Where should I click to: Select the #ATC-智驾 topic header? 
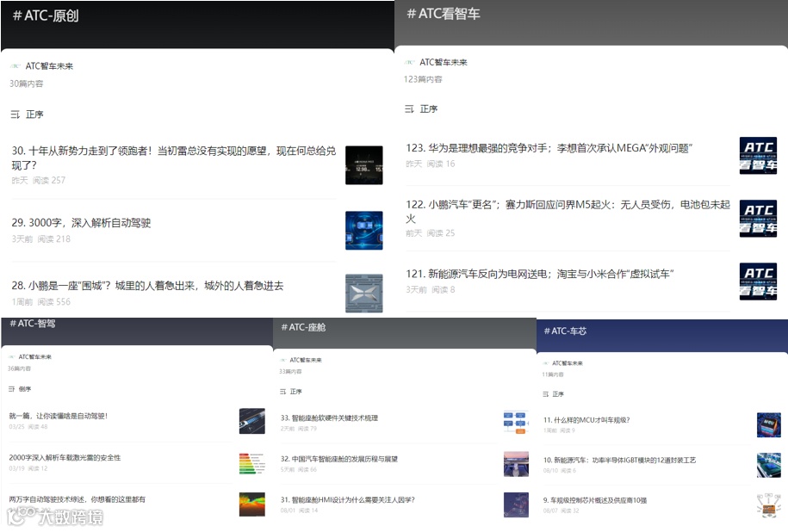pos(33,324)
